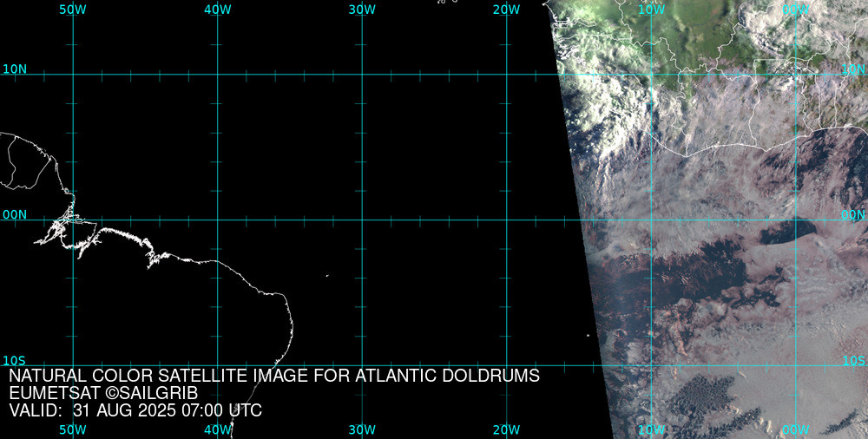Click the 20W label along the top edge
The width and height of the screenshot is (868, 439).
coord(507,10)
